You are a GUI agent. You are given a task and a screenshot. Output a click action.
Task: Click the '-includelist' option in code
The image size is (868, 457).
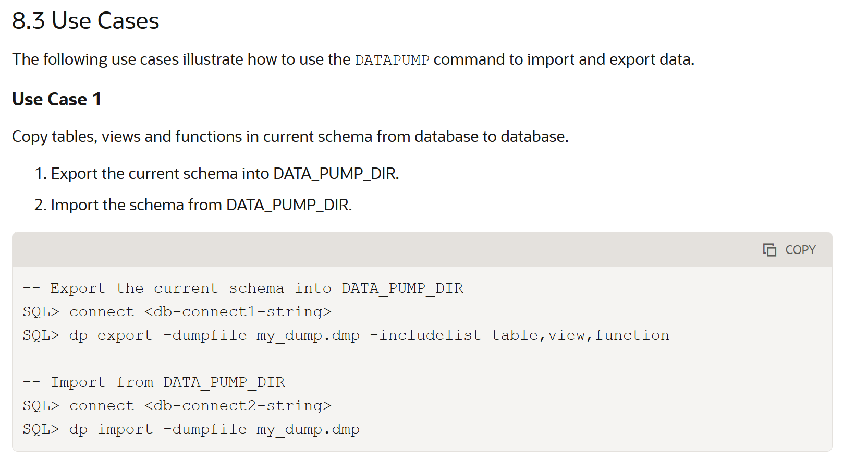[x=426, y=335]
